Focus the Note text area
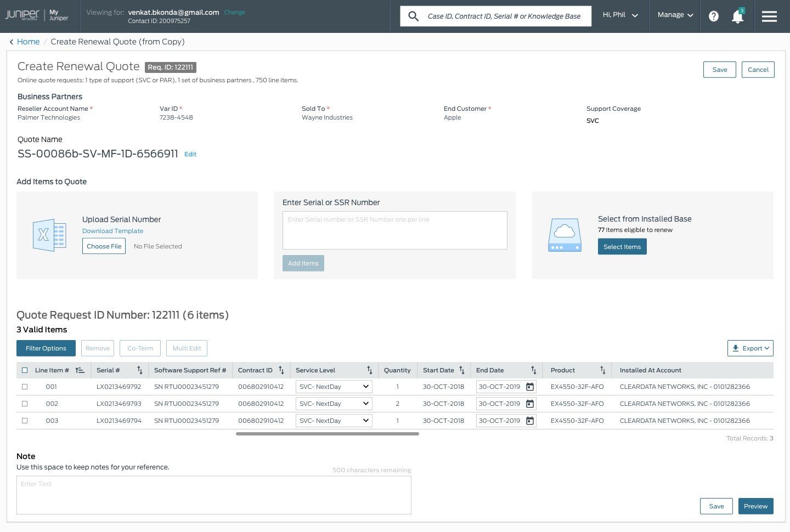Image resolution: width=790 pixels, height=532 pixels. coord(214,495)
